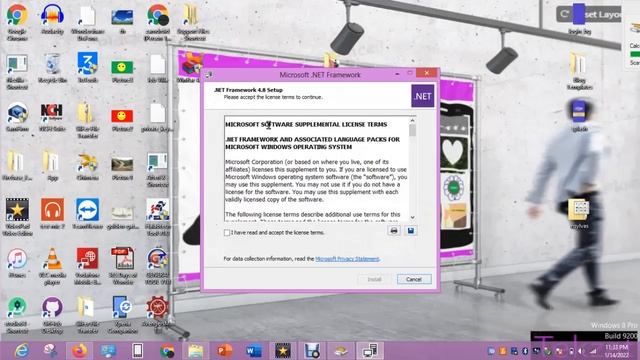Open File Explorer from the taskbar
The image size is (640, 360).
[x=196, y=351]
